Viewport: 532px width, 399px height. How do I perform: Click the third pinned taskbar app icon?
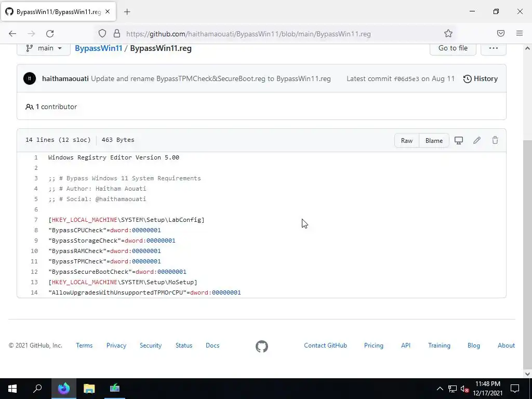point(115,389)
